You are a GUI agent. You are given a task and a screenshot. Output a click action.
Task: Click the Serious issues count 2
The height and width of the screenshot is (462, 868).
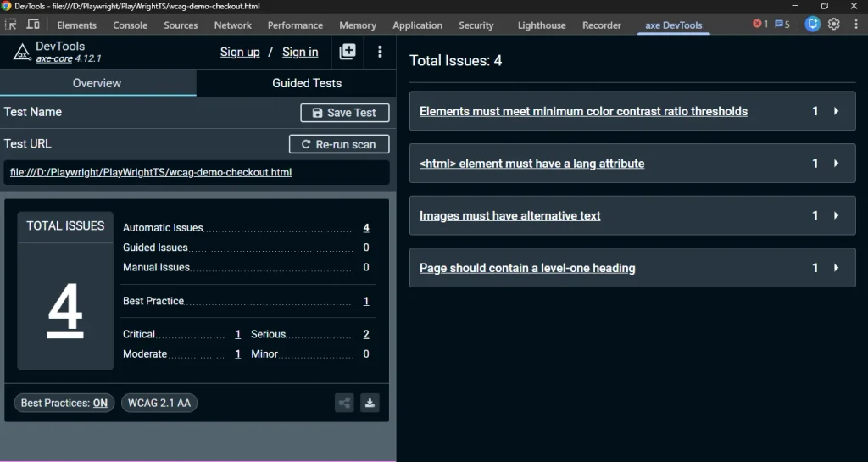pyautogui.click(x=366, y=334)
